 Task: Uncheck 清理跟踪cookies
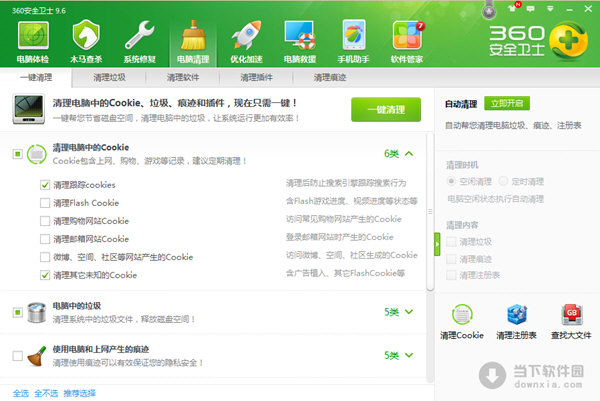[45, 185]
